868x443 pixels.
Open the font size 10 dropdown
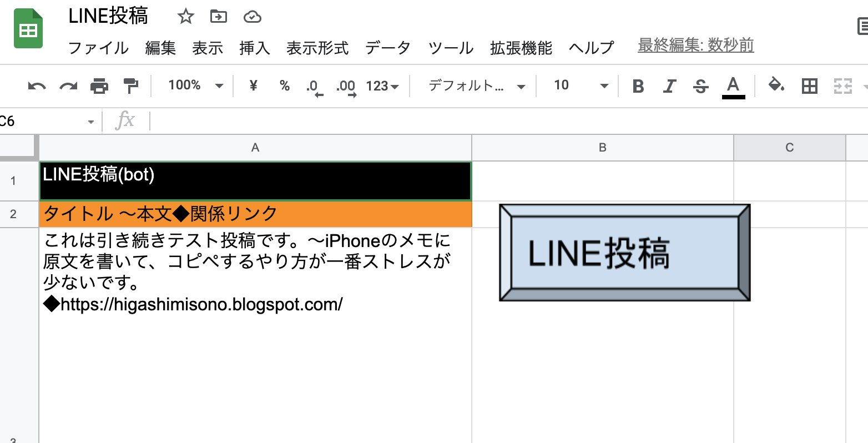581,85
